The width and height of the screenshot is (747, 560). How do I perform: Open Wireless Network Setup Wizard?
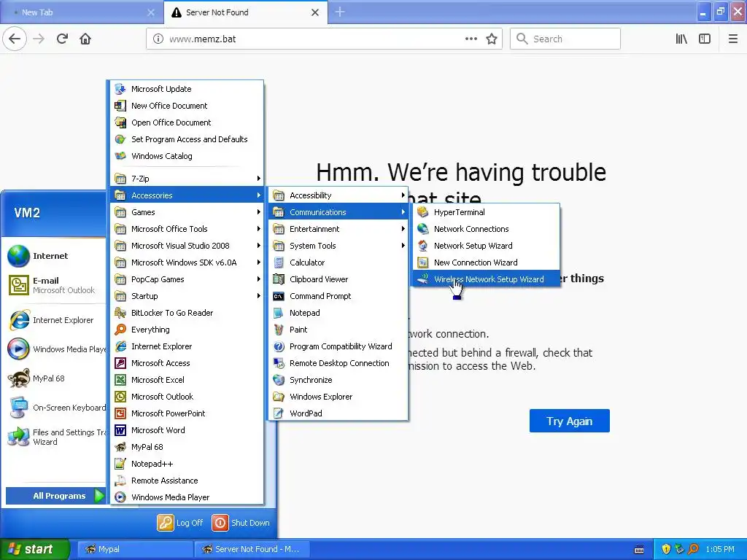click(486, 279)
